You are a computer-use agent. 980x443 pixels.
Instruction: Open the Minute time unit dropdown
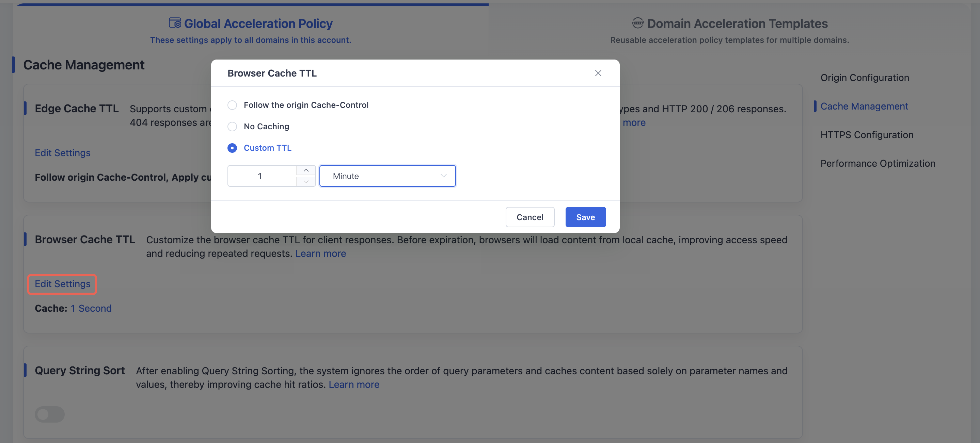[387, 176]
